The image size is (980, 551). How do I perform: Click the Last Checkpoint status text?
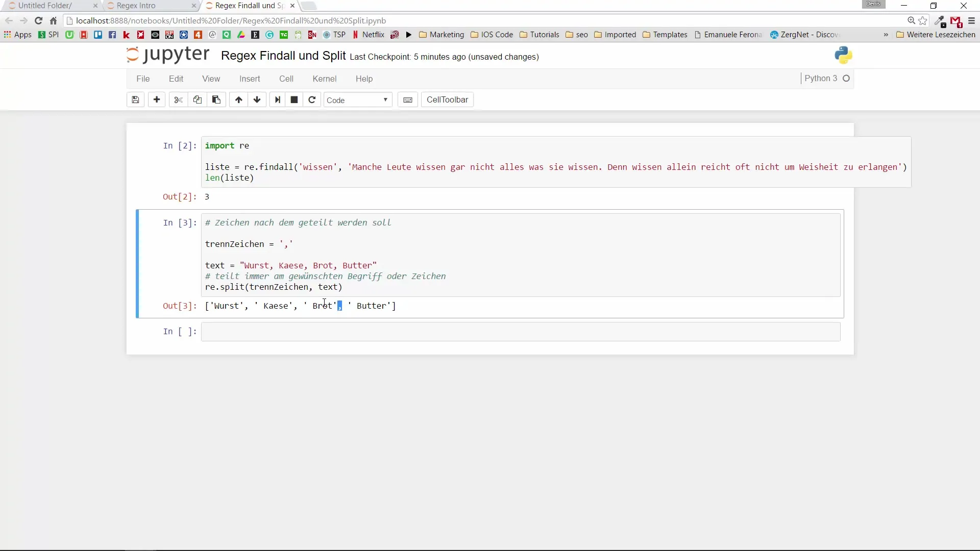pyautogui.click(x=444, y=57)
